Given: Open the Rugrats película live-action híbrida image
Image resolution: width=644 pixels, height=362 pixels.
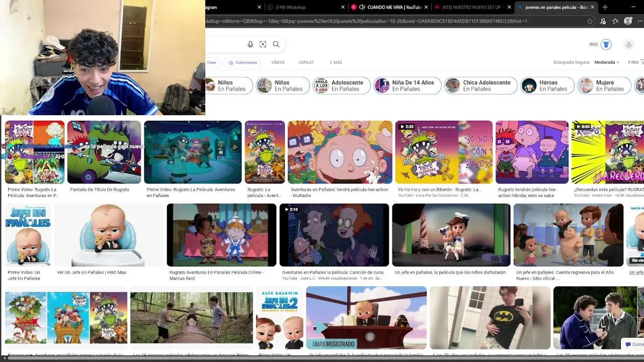Looking at the screenshot, I should tap(532, 152).
